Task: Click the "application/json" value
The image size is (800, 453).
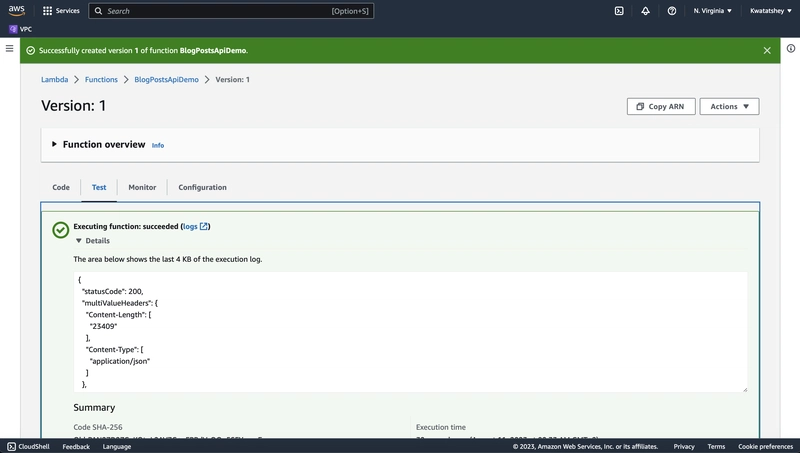Action: click(x=120, y=361)
